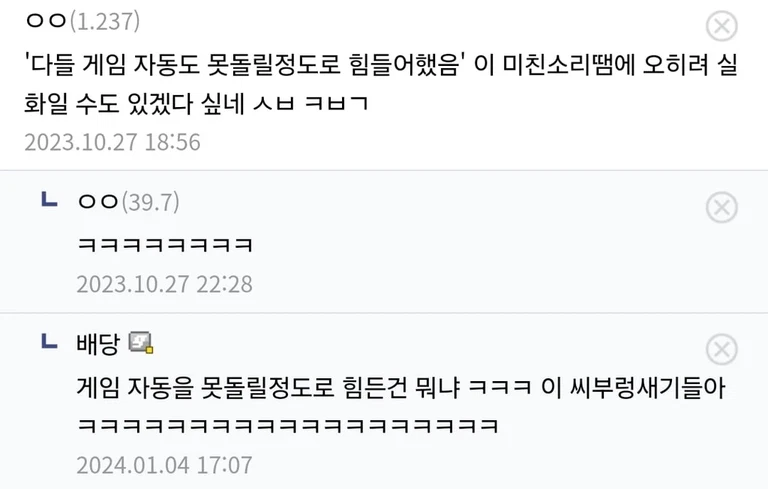The image size is (768, 489).
Task: Click the IP label (1.237)
Action: point(105,21)
